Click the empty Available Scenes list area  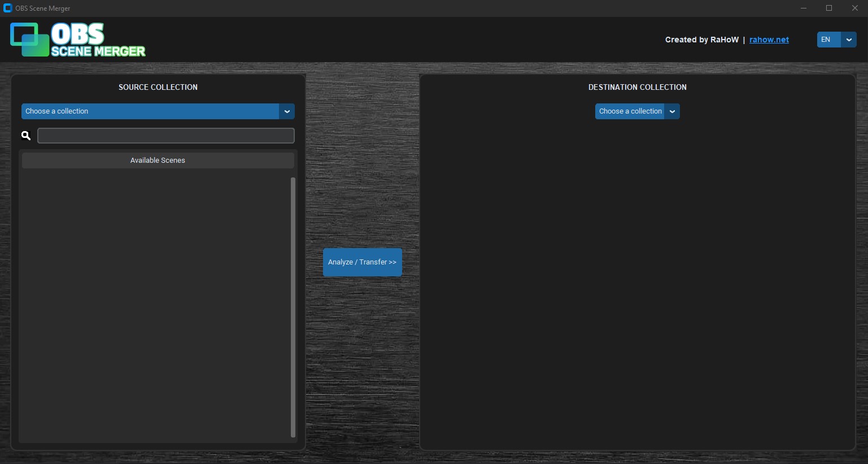click(155, 305)
